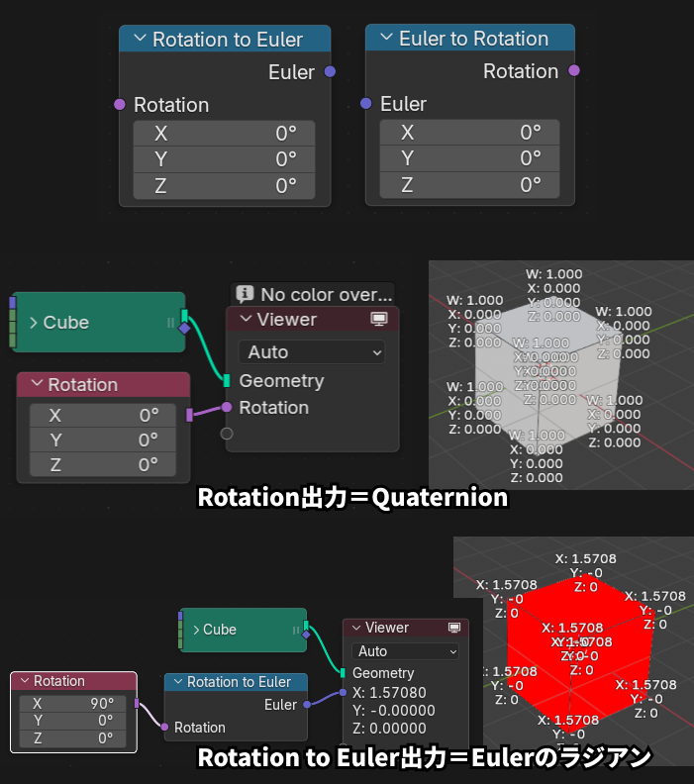694x784 pixels.
Task: Click the Geometry input socket on the large Viewer node
Action: 227,381
